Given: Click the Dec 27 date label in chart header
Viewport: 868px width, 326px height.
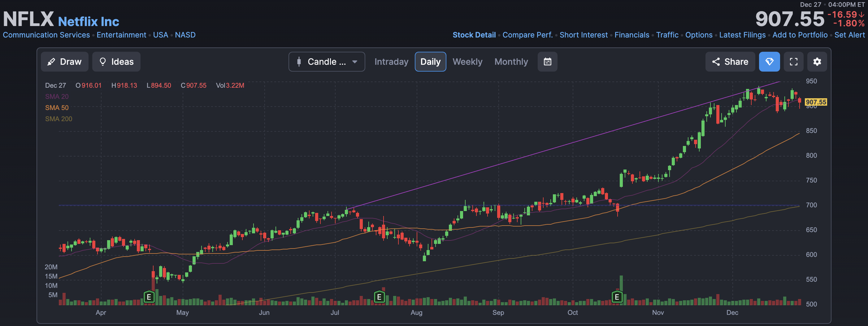Looking at the screenshot, I should [x=56, y=86].
